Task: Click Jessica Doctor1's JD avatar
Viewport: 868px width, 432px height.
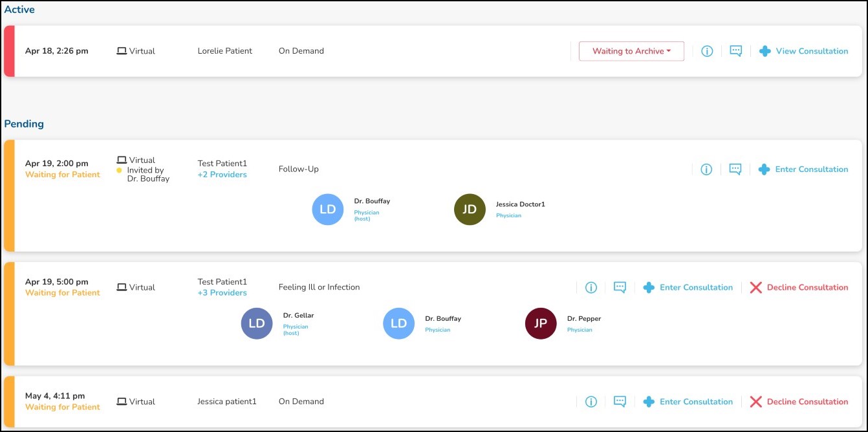Action: click(x=470, y=210)
